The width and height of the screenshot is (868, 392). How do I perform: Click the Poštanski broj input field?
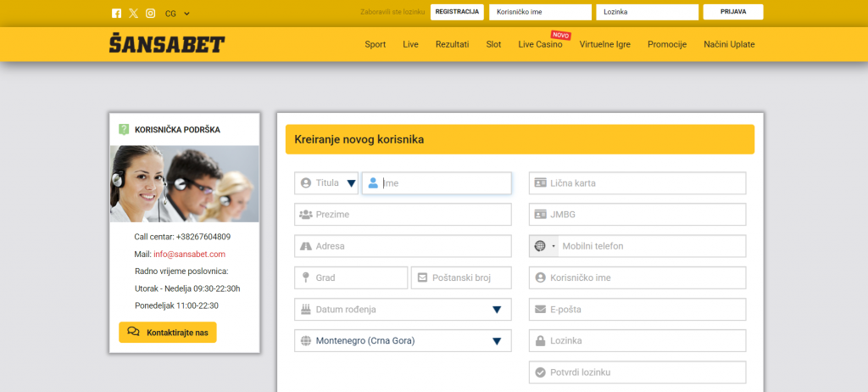point(461,277)
